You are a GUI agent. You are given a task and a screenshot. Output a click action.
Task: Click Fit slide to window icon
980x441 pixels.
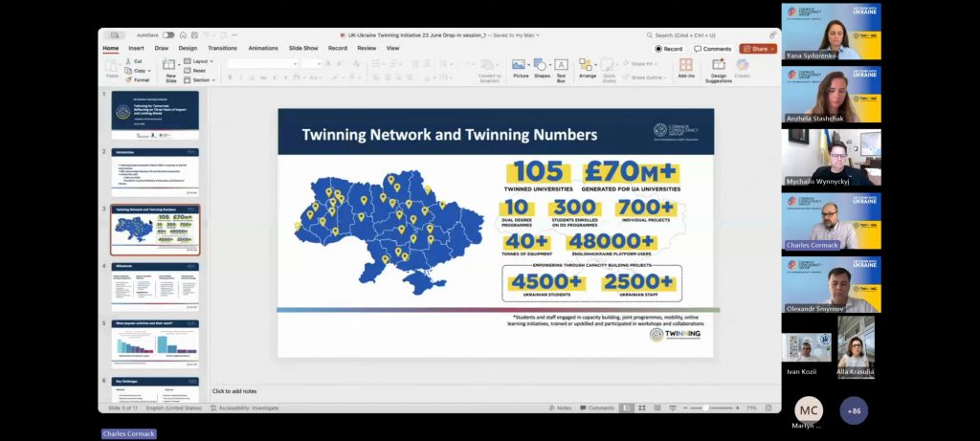[768, 408]
